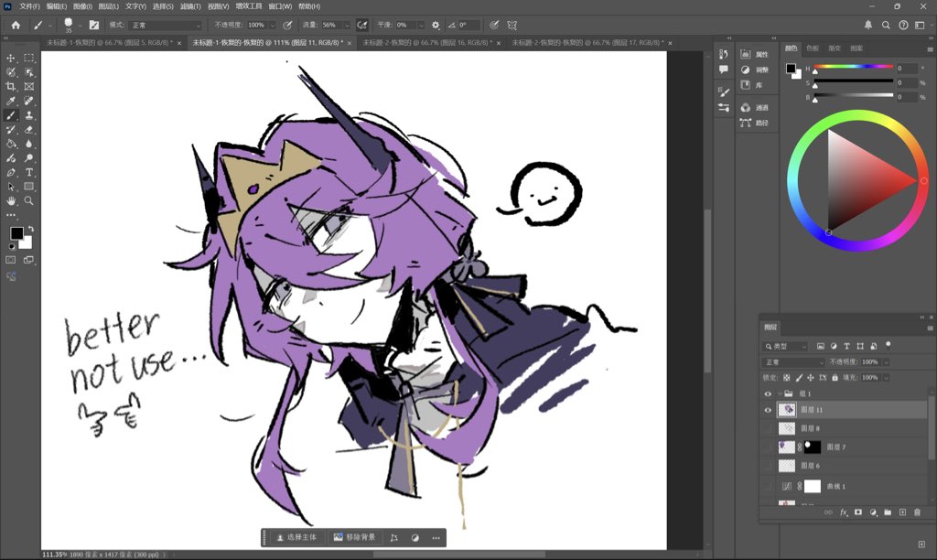
Task: Select the Clone Stamp tool
Action: pyautogui.click(x=28, y=115)
